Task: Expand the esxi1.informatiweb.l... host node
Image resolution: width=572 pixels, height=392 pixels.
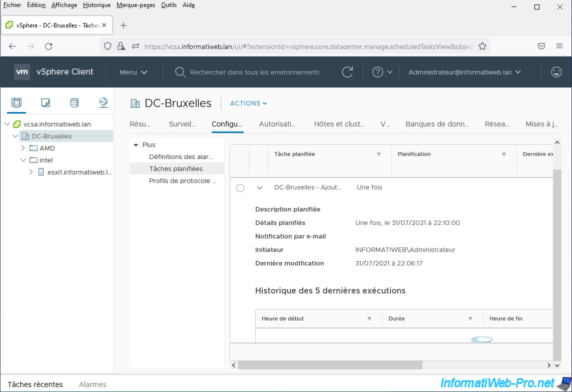Action: [32, 172]
